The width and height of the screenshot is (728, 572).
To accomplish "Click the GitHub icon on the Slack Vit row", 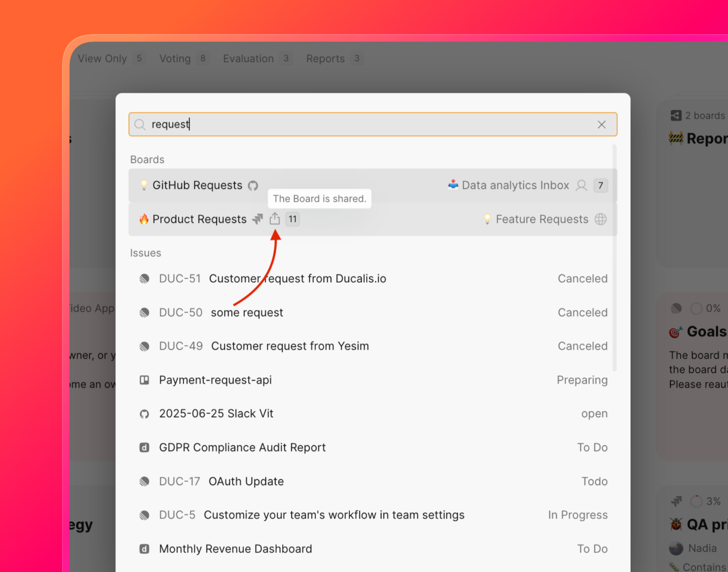I will [x=144, y=414].
